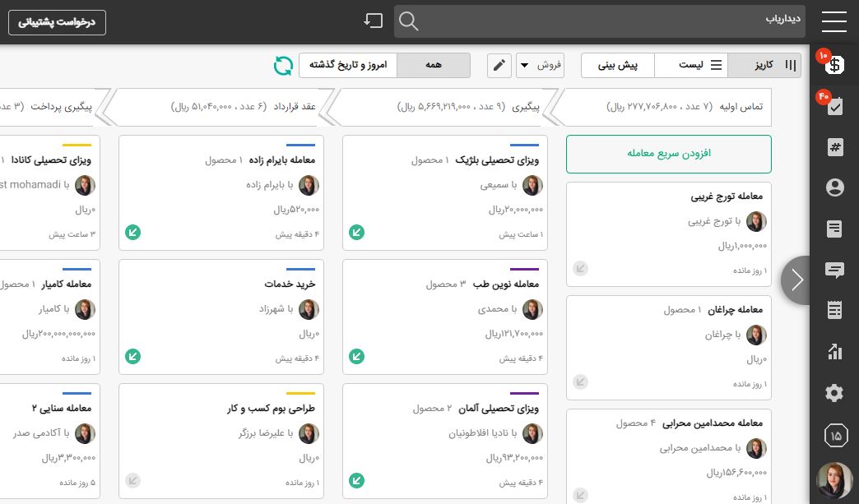The image size is (859, 504).
Task: Click avatar beside با شهرزاد
Action: (x=309, y=310)
